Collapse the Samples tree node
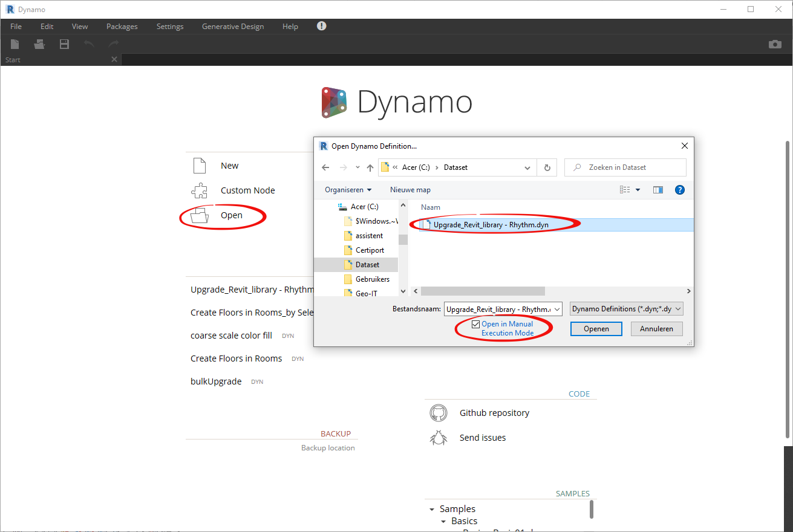The width and height of the screenshot is (793, 532). (432, 510)
